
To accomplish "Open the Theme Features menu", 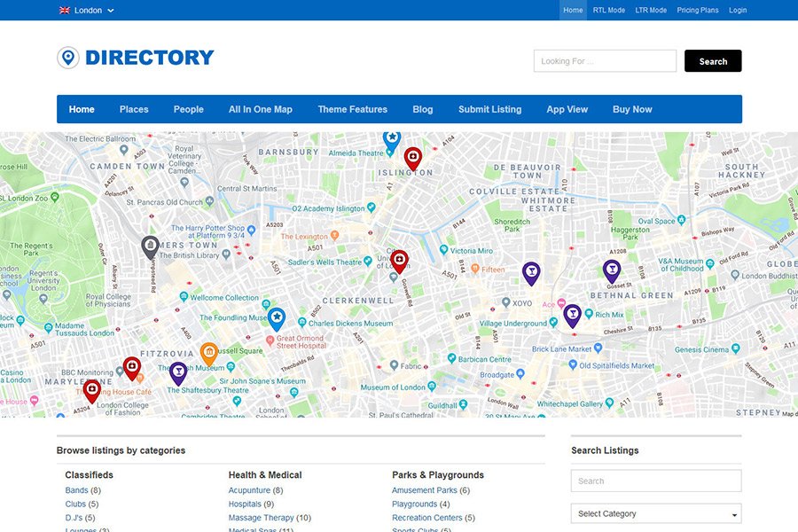I will (x=352, y=109).
